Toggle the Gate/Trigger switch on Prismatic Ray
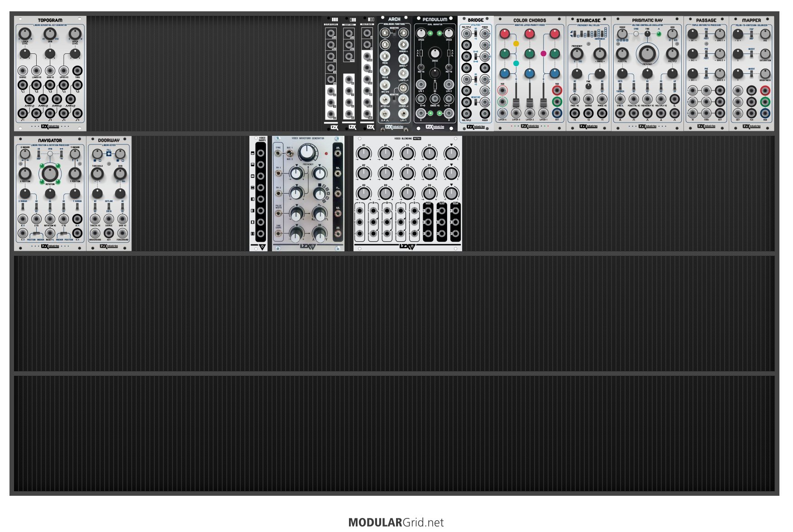This screenshot has width=793, height=532. (x=620, y=86)
